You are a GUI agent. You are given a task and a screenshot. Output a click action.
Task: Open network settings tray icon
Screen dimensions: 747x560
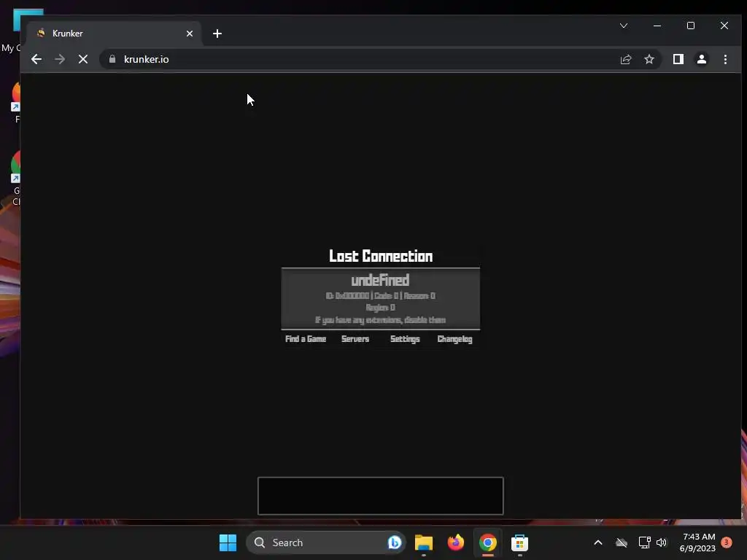[x=645, y=542]
